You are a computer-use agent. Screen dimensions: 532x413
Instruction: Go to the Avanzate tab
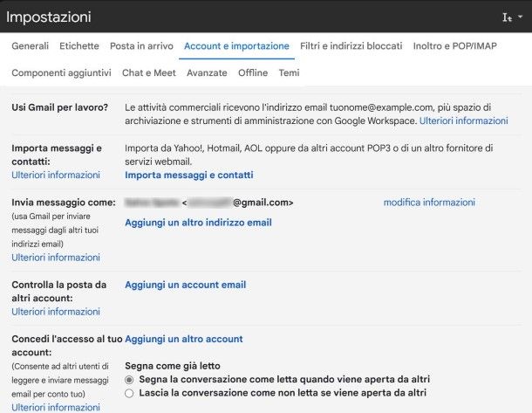[x=207, y=72]
